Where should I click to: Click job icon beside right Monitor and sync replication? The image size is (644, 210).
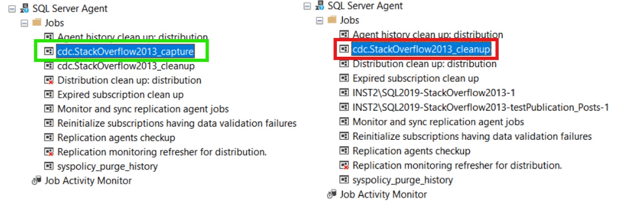tap(344, 122)
